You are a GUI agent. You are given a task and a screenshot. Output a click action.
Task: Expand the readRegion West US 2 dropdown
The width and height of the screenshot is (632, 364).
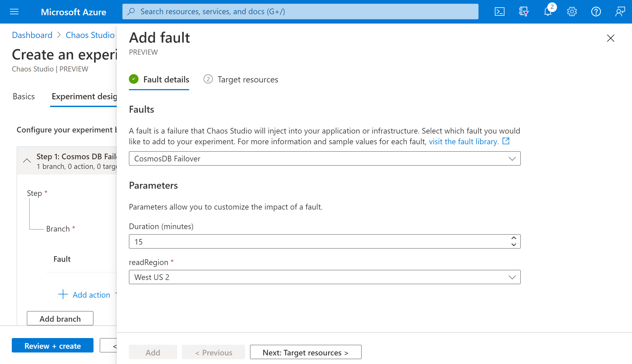click(x=512, y=277)
